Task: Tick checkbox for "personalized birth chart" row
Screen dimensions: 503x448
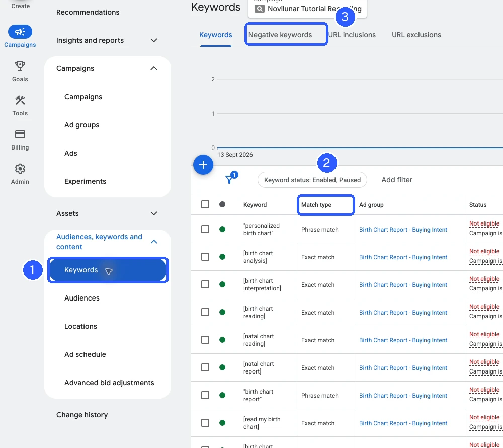Action: 205,229
